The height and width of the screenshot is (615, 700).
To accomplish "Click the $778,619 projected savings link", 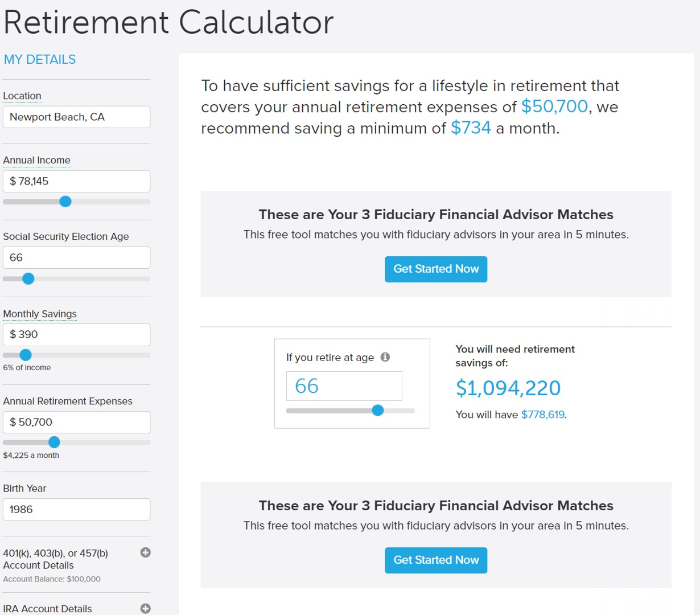I will (542, 415).
